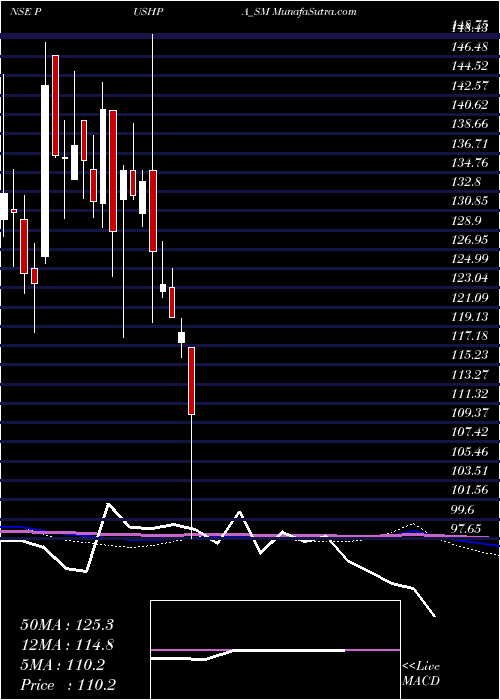Click the MunafaSutra.com title text

tap(314, 12)
